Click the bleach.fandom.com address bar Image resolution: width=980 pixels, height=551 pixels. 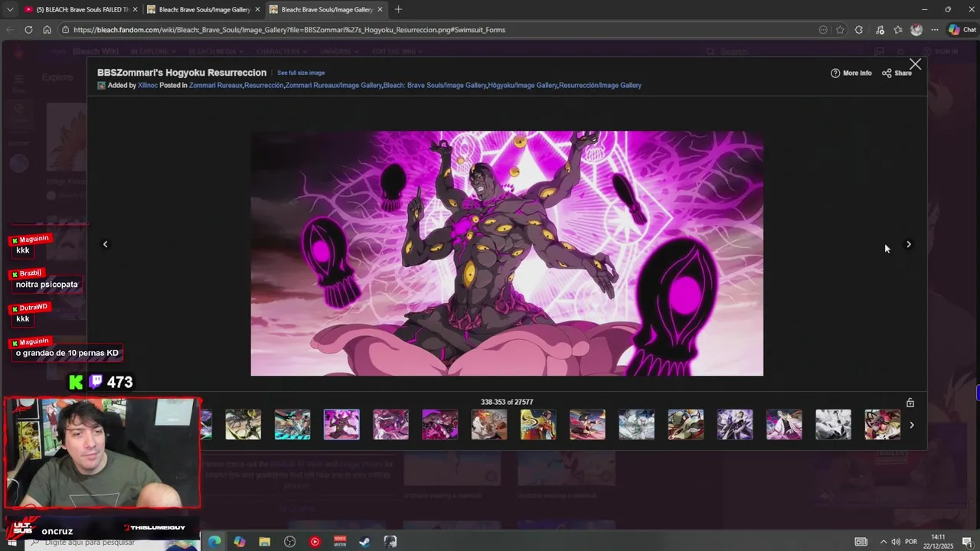coord(436,30)
